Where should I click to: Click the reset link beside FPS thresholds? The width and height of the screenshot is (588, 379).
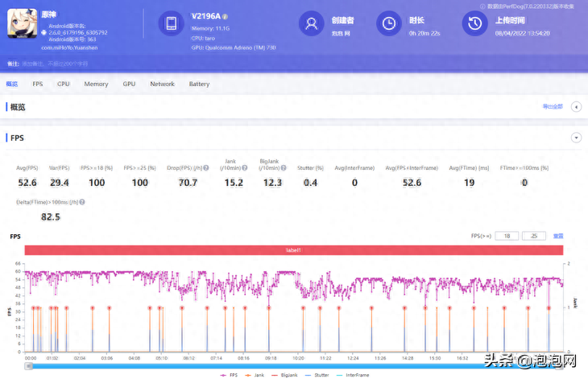(x=558, y=236)
